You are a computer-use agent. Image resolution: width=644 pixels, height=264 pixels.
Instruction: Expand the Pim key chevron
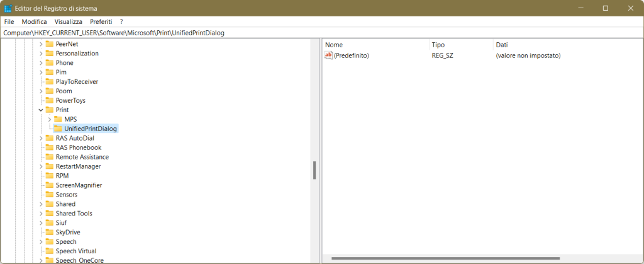point(41,72)
